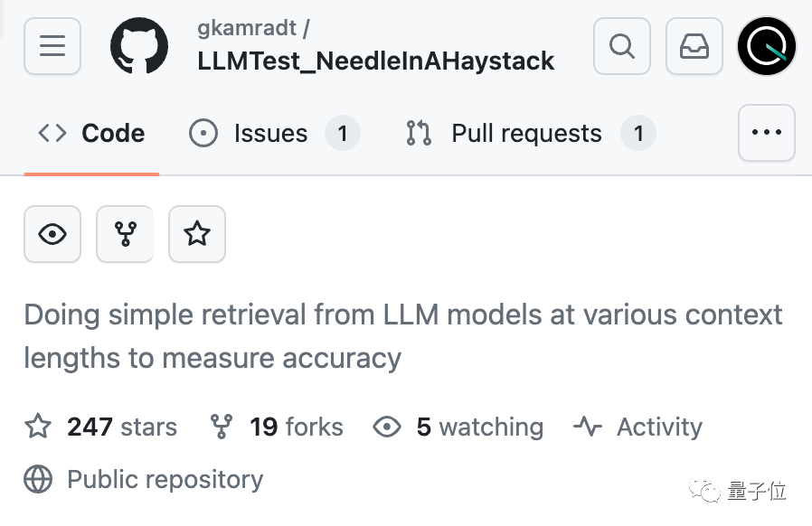The height and width of the screenshot is (526, 812).
Task: Fork the repository using fork icon button
Action: click(x=125, y=234)
